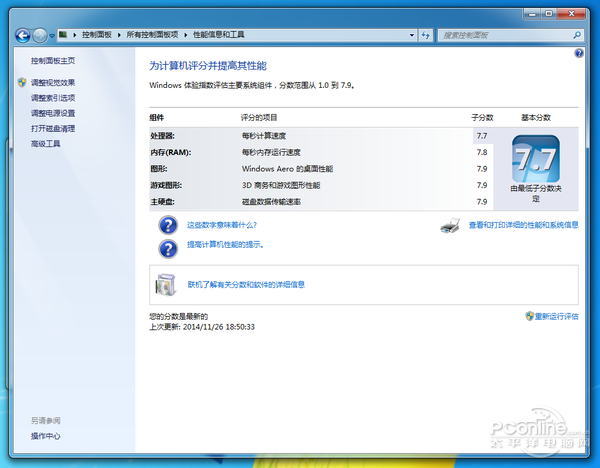Screen dimensions: 600x468
Task: Select the 内存(RAM) row label
Action: (171, 152)
